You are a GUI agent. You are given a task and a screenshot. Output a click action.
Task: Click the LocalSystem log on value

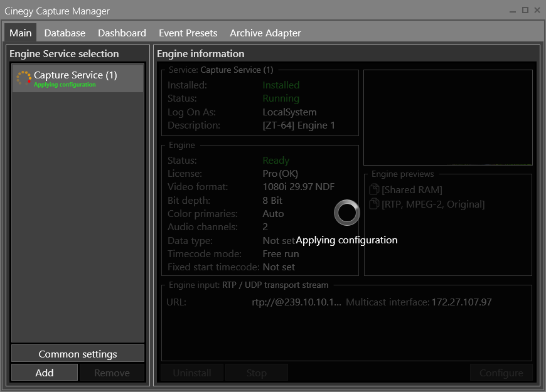pyautogui.click(x=289, y=112)
